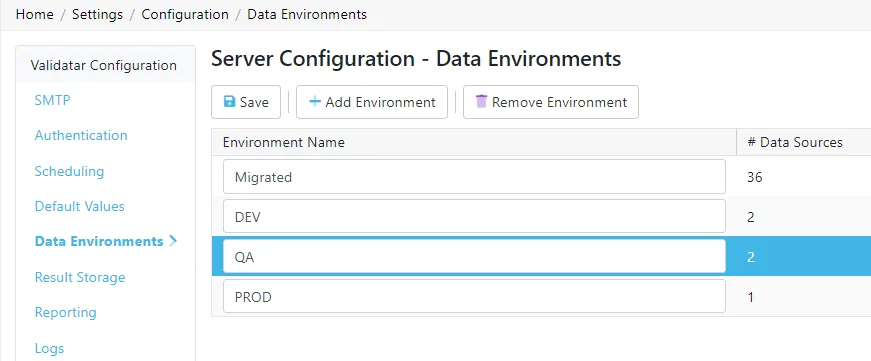Image resolution: width=871 pixels, height=361 pixels.
Task: Select the DEV row's data sources count
Action: [751, 217]
